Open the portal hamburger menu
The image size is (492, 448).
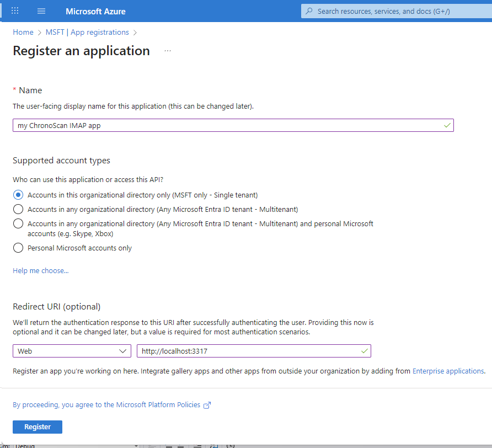tap(41, 11)
